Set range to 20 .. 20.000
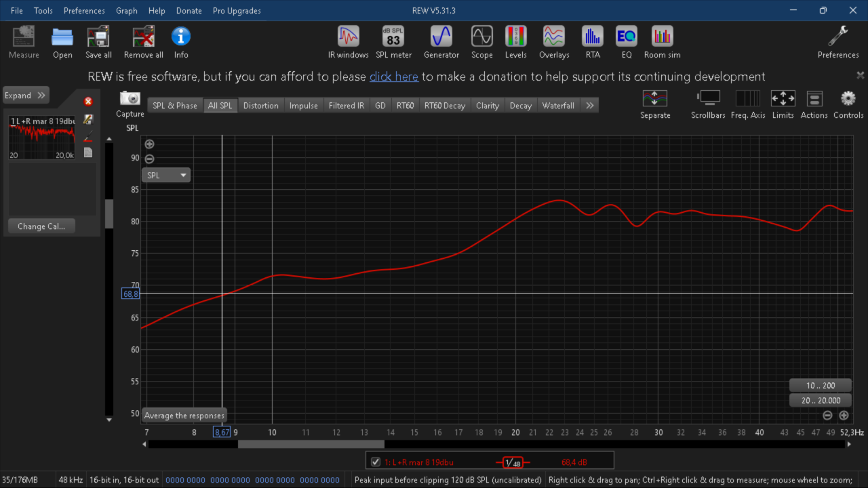Viewport: 868px width, 488px height. (821, 401)
